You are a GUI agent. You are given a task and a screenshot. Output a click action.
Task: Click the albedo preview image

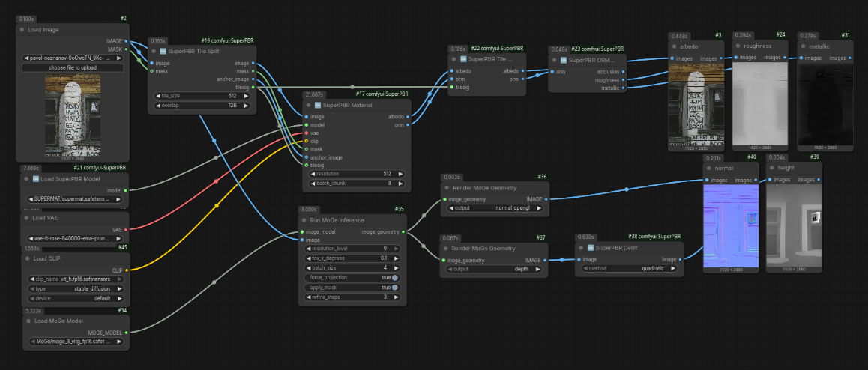pyautogui.click(x=696, y=105)
